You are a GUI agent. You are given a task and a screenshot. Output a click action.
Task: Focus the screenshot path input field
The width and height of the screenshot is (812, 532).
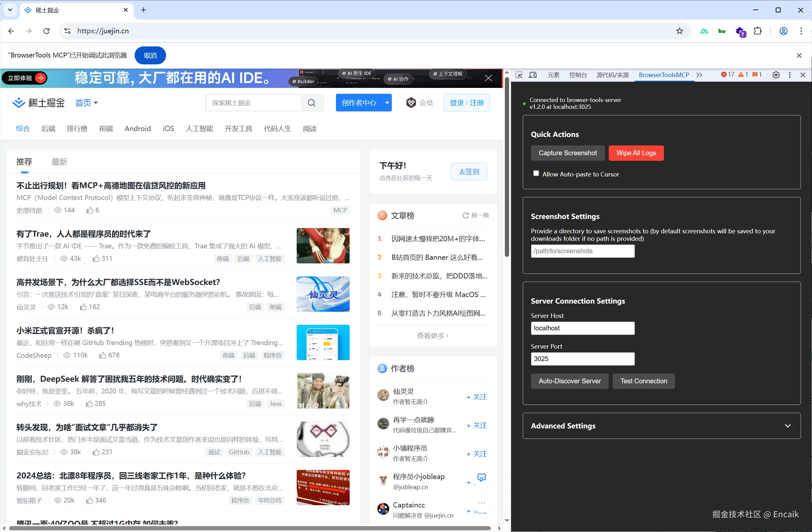(x=582, y=251)
